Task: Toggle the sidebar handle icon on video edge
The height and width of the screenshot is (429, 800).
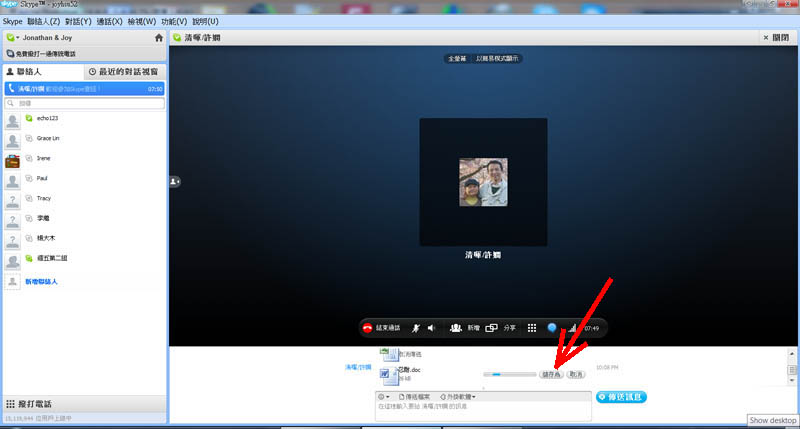Action: pyautogui.click(x=174, y=182)
